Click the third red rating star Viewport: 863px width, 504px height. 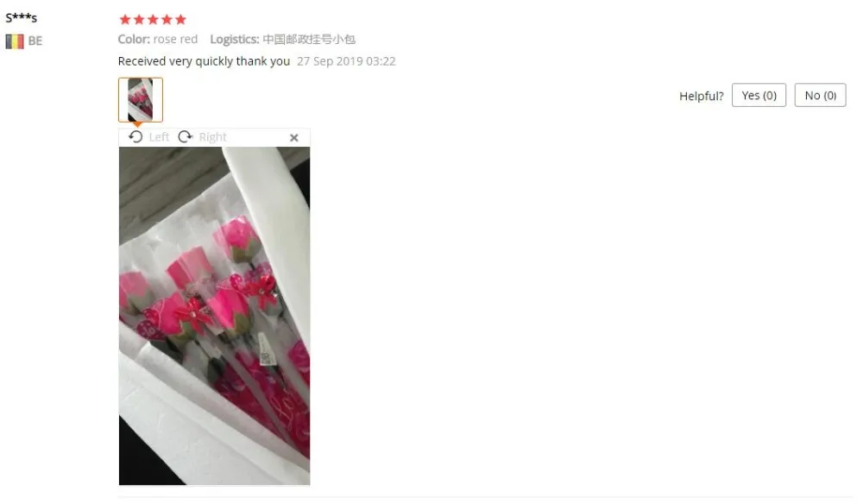pyautogui.click(x=153, y=20)
